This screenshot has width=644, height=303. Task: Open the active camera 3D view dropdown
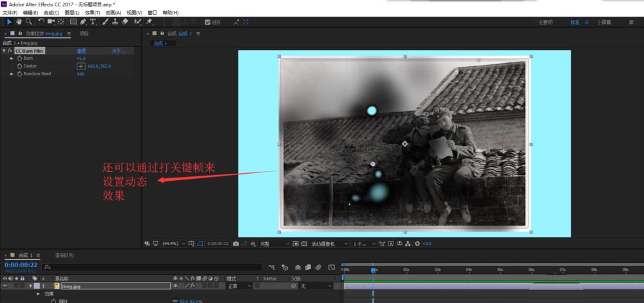[328, 244]
